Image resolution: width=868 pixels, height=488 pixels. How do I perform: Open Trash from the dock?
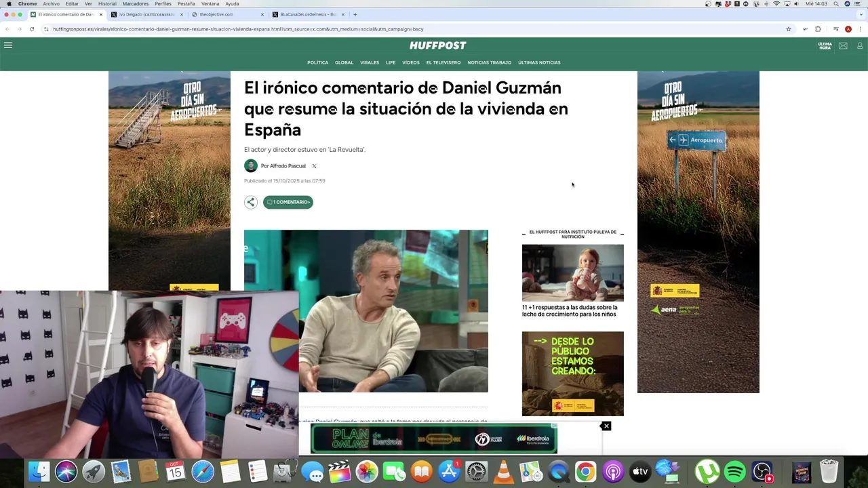click(829, 472)
